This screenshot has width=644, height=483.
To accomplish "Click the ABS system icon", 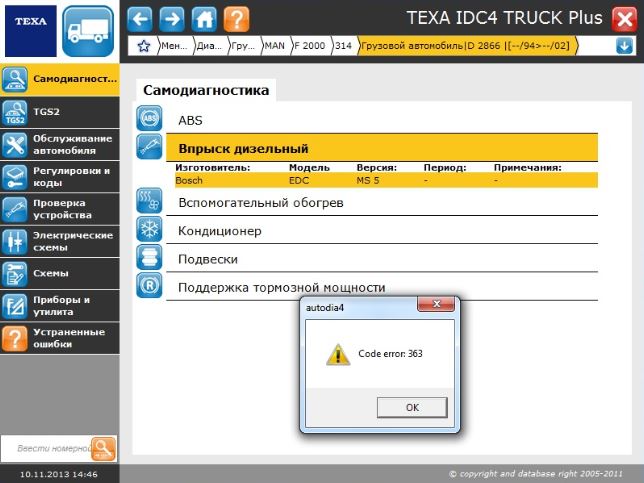I will [149, 118].
